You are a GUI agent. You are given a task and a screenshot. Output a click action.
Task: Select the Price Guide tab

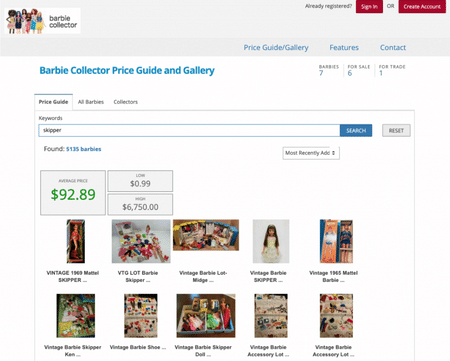coord(53,102)
